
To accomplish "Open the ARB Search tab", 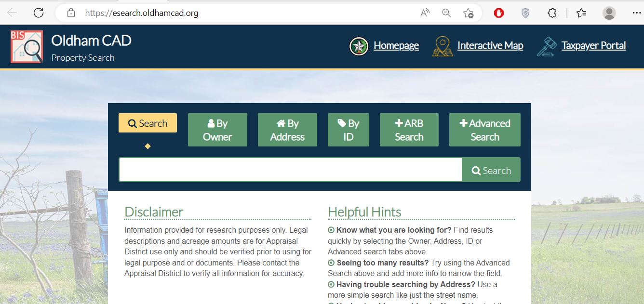I will click(x=409, y=130).
